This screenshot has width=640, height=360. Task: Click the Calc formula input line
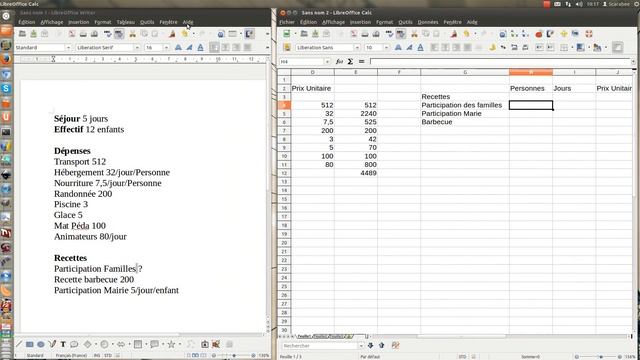(x=500, y=62)
